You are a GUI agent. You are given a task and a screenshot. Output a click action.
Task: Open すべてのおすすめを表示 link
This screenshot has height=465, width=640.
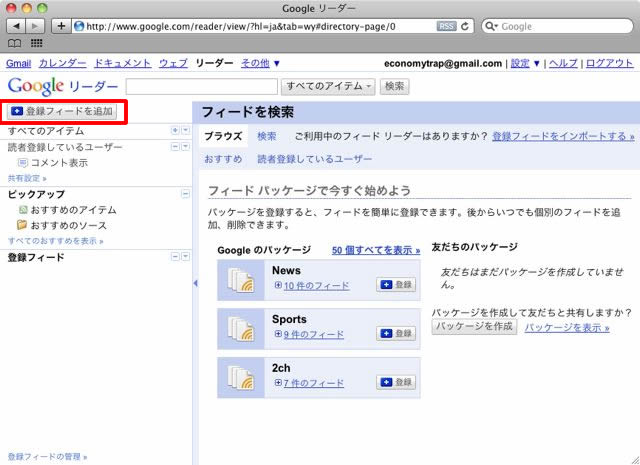pyautogui.click(x=56, y=241)
